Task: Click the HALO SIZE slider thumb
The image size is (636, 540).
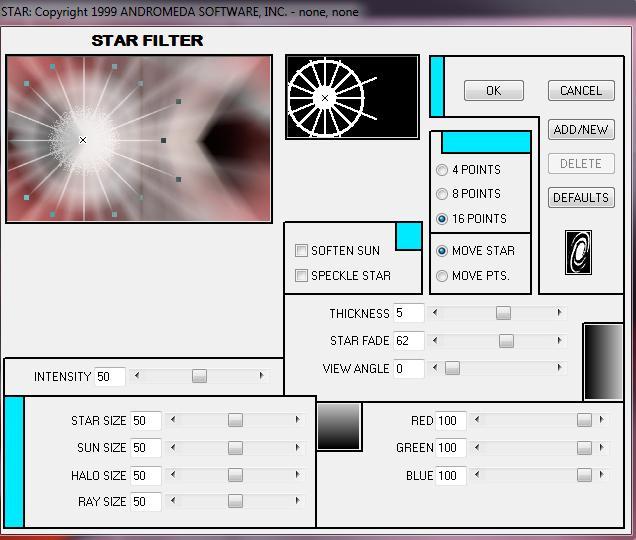Action: 235,475
